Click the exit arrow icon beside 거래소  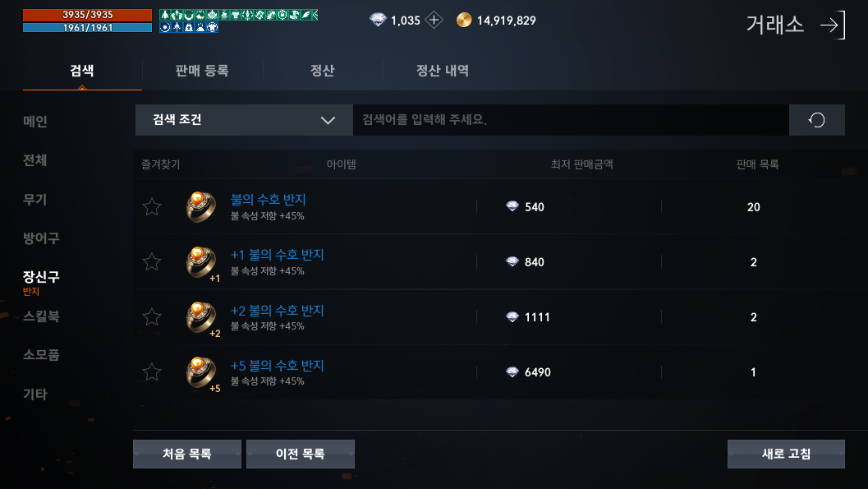pos(833,25)
